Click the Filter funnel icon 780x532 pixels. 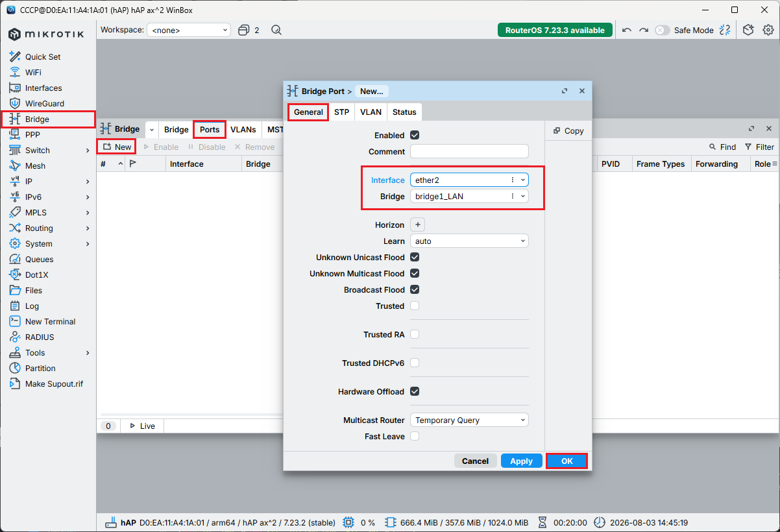[748, 147]
